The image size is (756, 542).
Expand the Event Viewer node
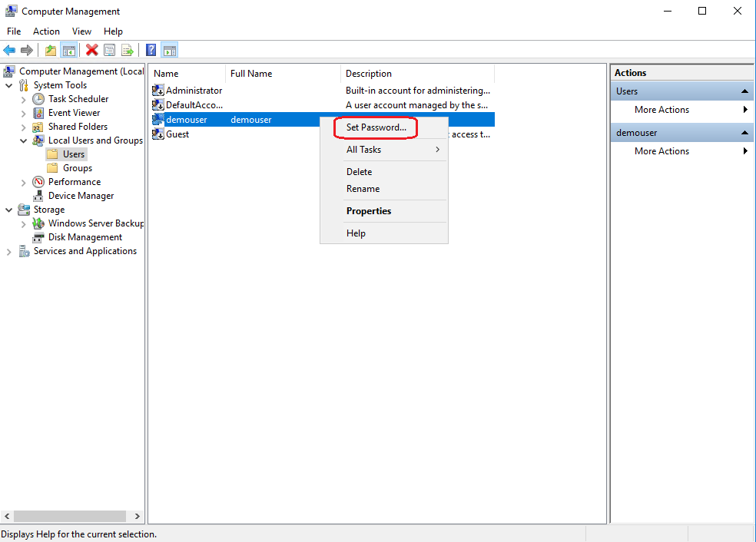pyautogui.click(x=24, y=114)
